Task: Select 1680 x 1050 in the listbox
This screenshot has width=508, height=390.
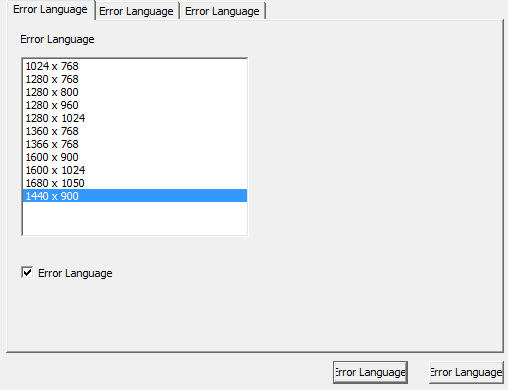Action: click(135, 183)
